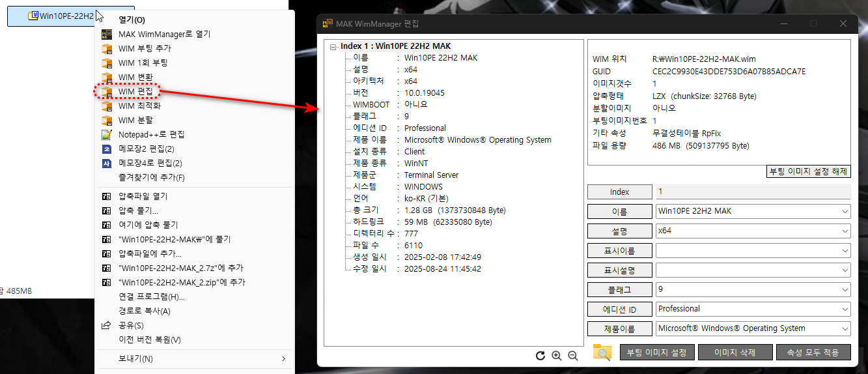Click the Index value field showing 1

pos(753,192)
